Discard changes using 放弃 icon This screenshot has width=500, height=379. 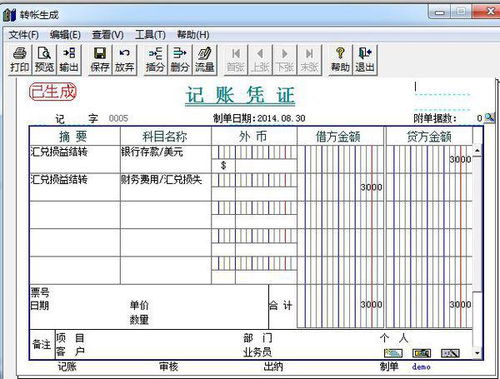coord(124,60)
